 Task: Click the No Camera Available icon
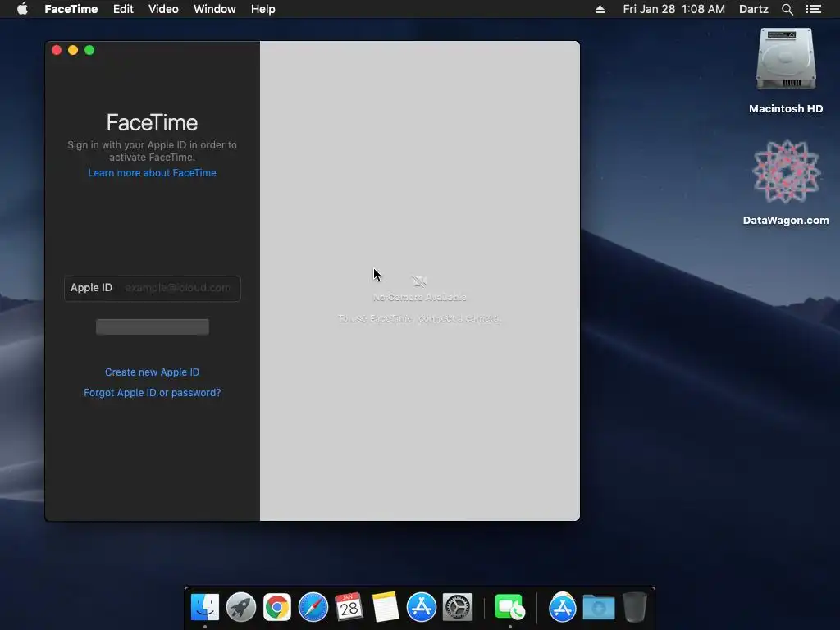coord(419,281)
